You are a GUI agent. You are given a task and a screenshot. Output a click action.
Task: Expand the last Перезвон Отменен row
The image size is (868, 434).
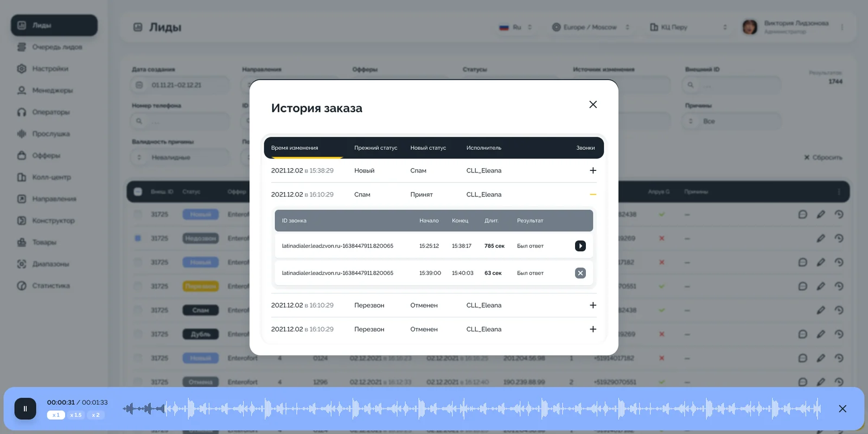(593, 329)
